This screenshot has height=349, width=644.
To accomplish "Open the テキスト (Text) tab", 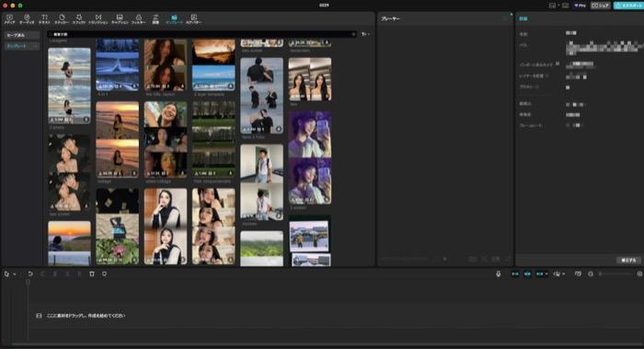I will tap(44, 19).
